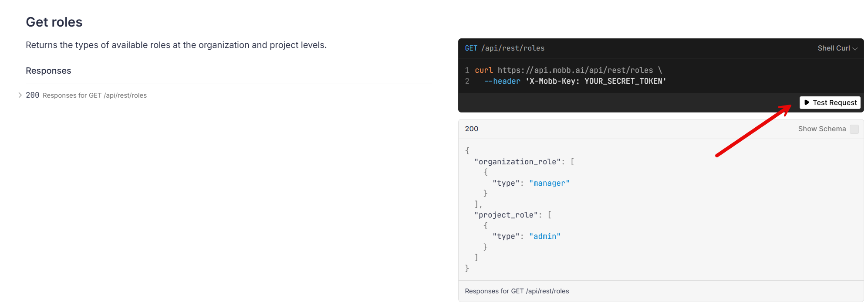Enable the Show Schema checkbox
Screen dimensions: 868x306
coord(854,129)
